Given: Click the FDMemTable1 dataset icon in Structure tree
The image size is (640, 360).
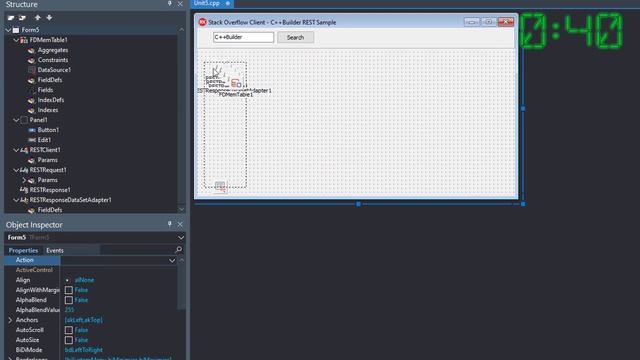Looking at the screenshot, I should pos(24,40).
